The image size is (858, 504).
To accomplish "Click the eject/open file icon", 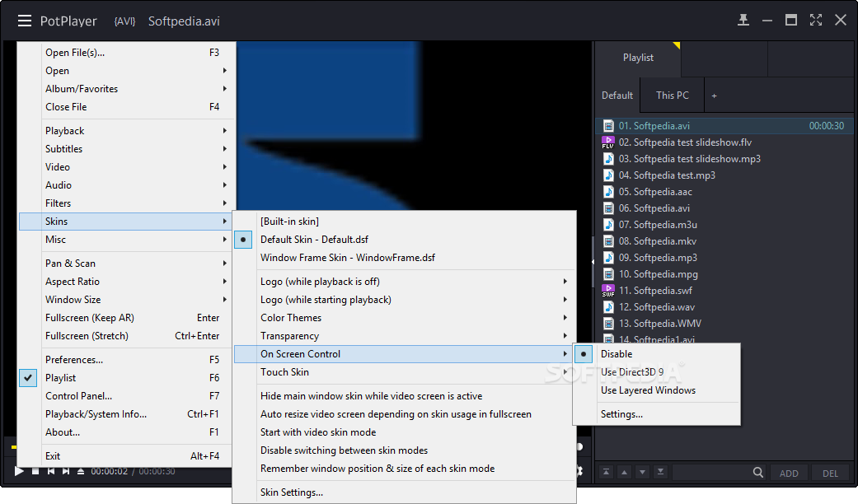I will pyautogui.click(x=81, y=471).
